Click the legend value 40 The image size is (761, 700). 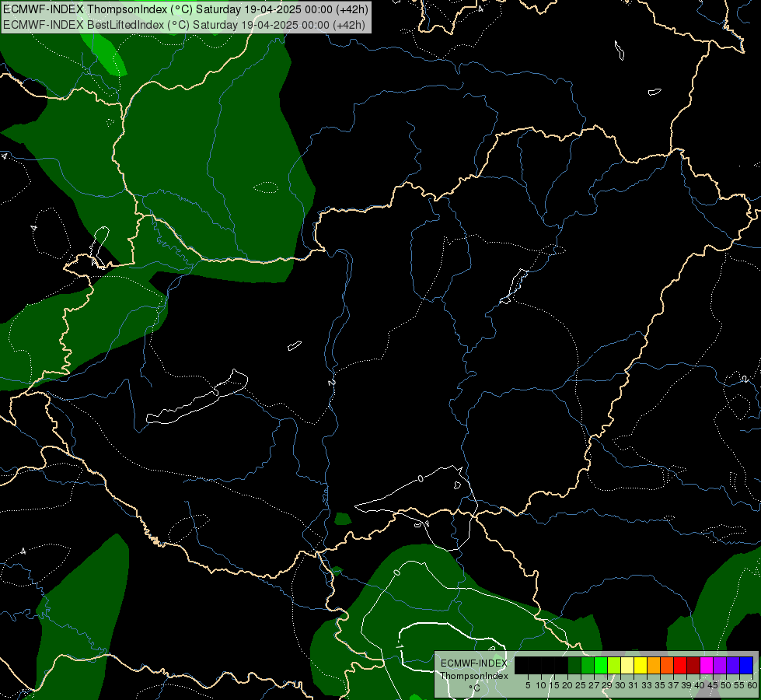point(700,685)
